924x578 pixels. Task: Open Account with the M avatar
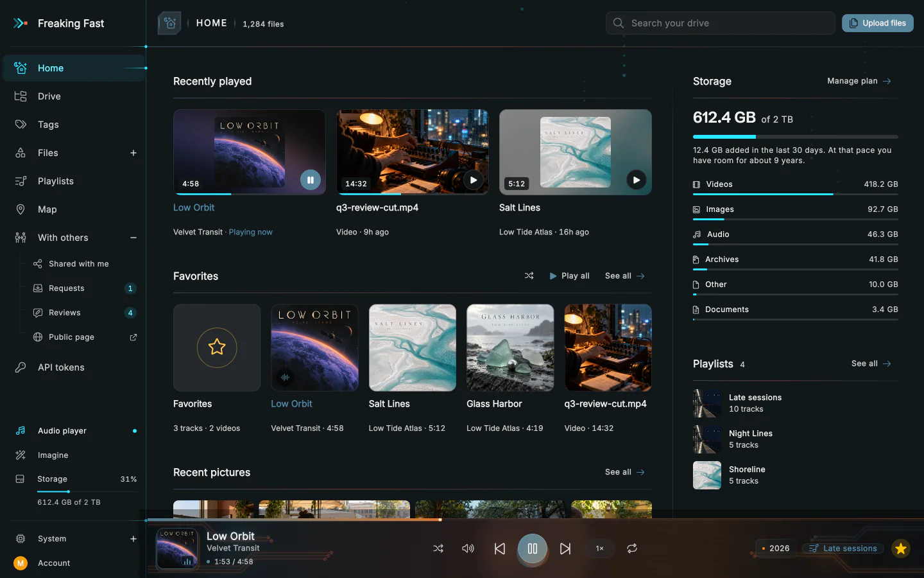click(x=74, y=563)
